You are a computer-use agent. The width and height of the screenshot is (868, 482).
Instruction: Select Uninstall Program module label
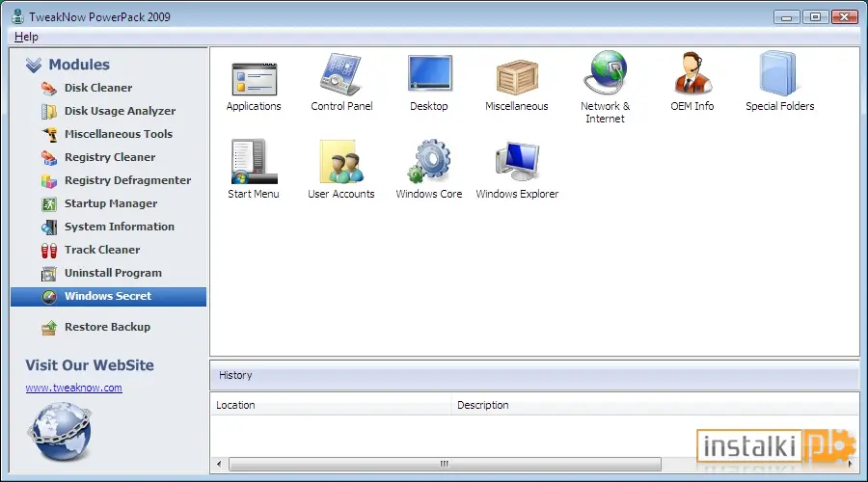tap(113, 273)
